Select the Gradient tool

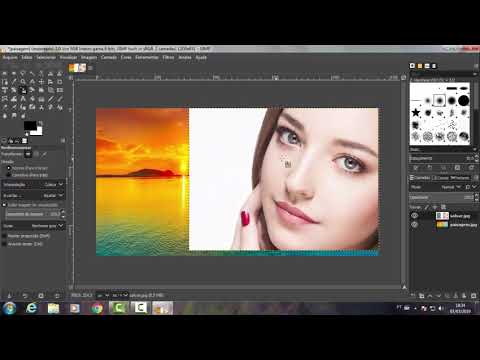41,99
